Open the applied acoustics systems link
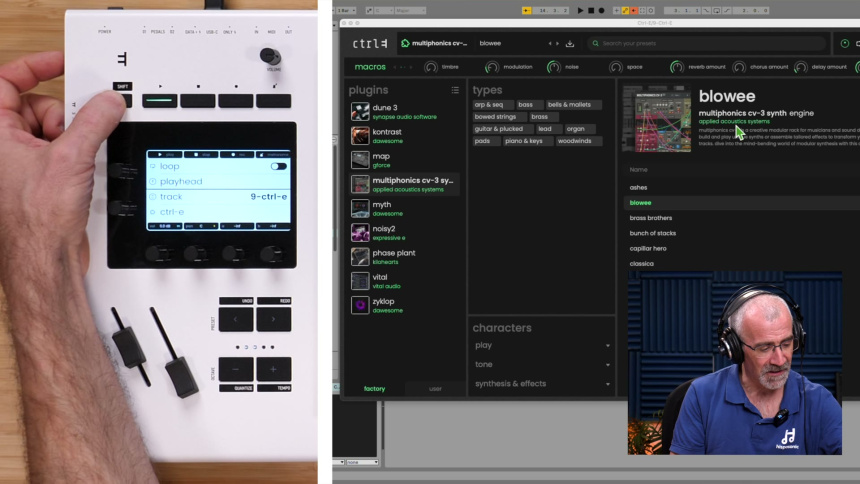 [734, 121]
